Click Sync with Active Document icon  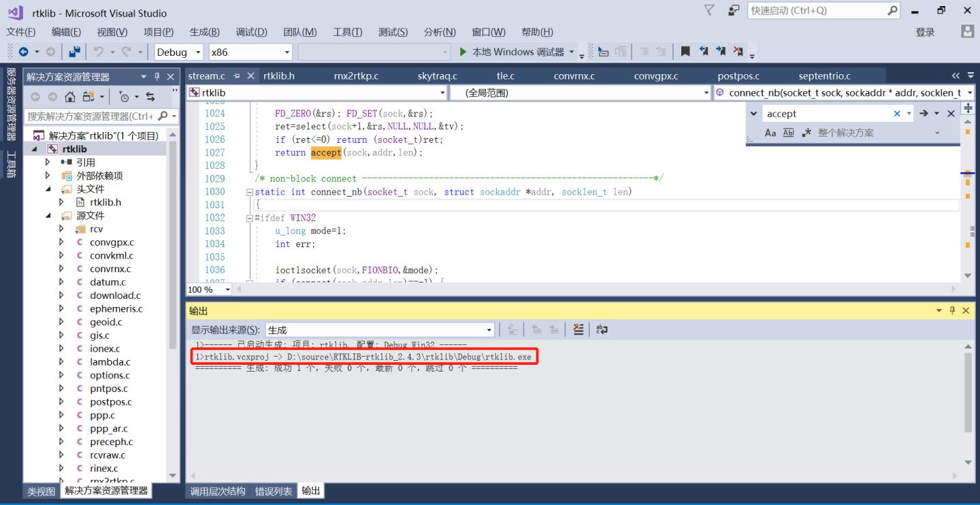(150, 97)
